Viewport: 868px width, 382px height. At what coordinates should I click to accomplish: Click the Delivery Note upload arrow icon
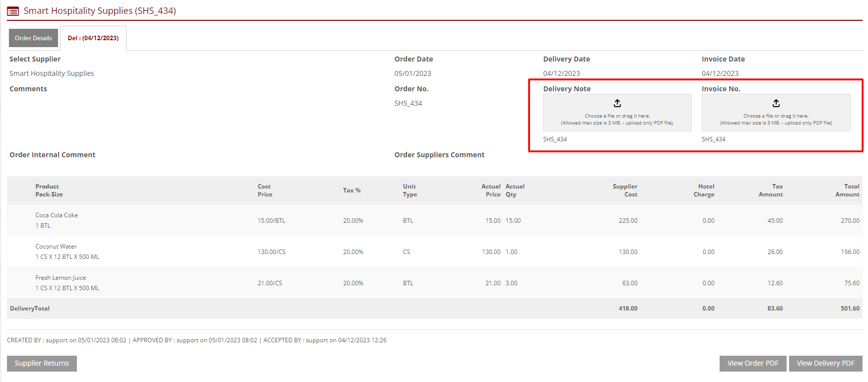[617, 103]
